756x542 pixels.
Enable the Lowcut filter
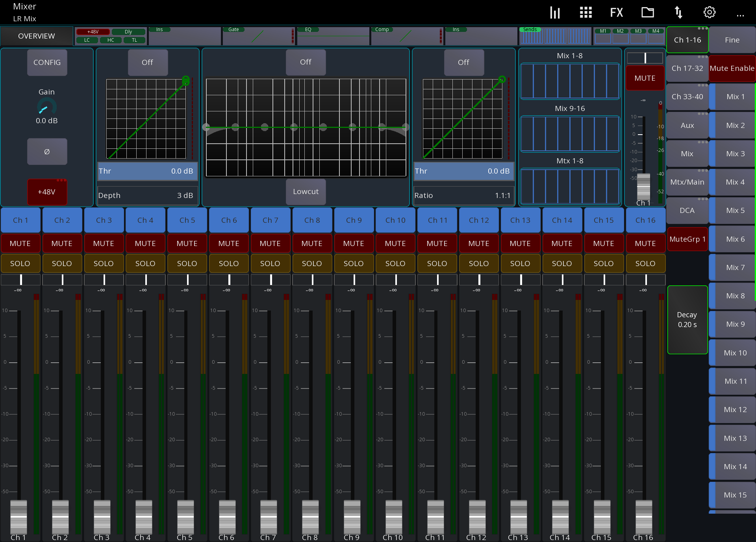click(x=306, y=192)
